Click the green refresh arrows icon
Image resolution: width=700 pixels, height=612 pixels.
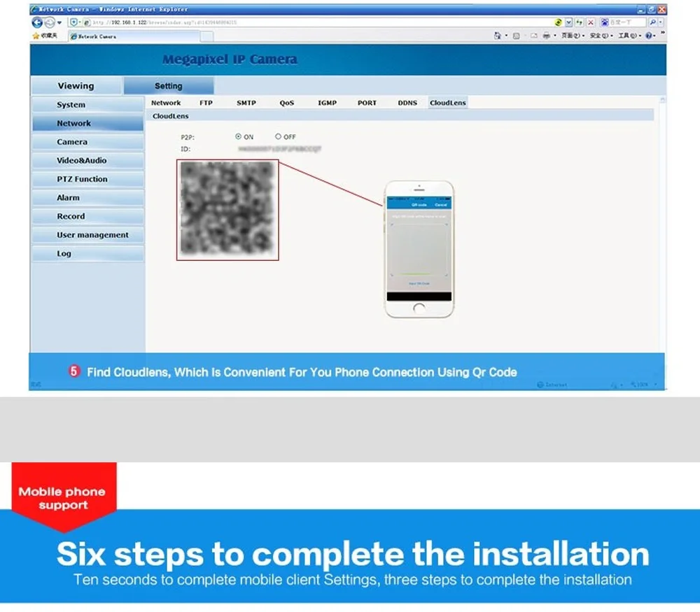[580, 22]
